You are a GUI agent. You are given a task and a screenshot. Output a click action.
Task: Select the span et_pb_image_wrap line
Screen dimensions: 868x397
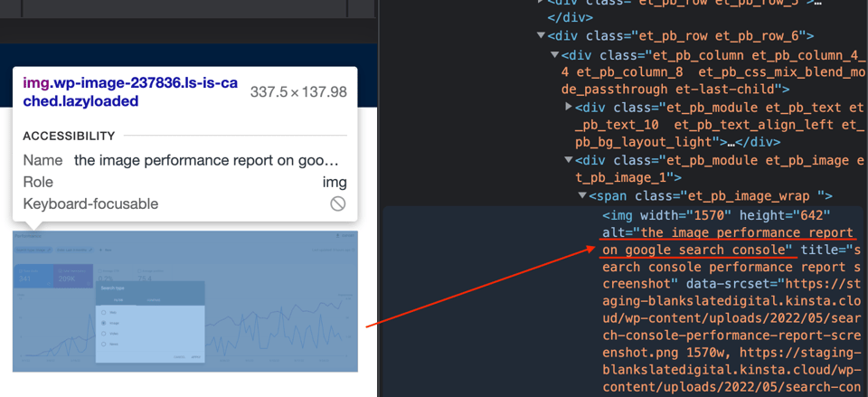tap(711, 195)
